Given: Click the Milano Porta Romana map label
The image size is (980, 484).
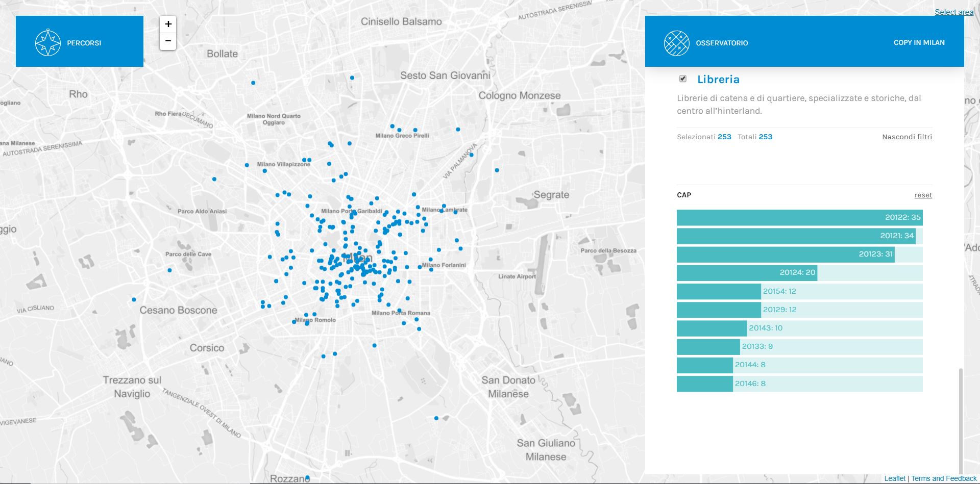Looking at the screenshot, I should (x=401, y=313).
